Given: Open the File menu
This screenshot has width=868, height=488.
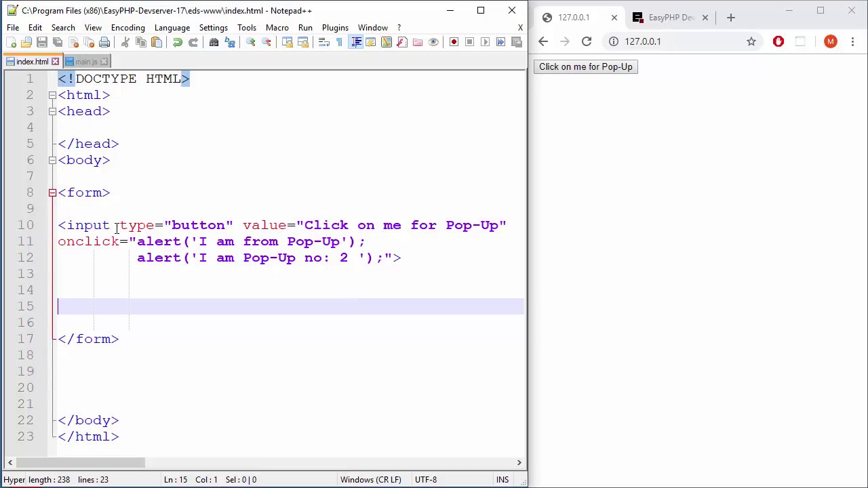Looking at the screenshot, I should (13, 28).
